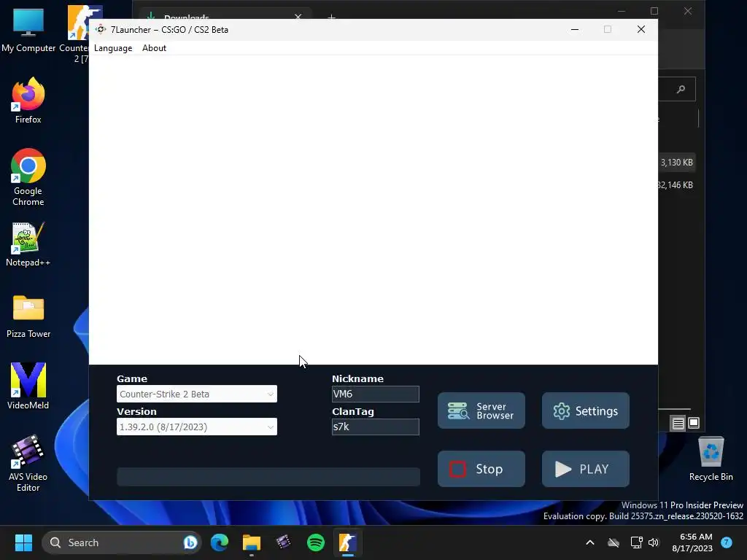Open the Pizza Tower folder
747x560 pixels.
pyautogui.click(x=28, y=315)
